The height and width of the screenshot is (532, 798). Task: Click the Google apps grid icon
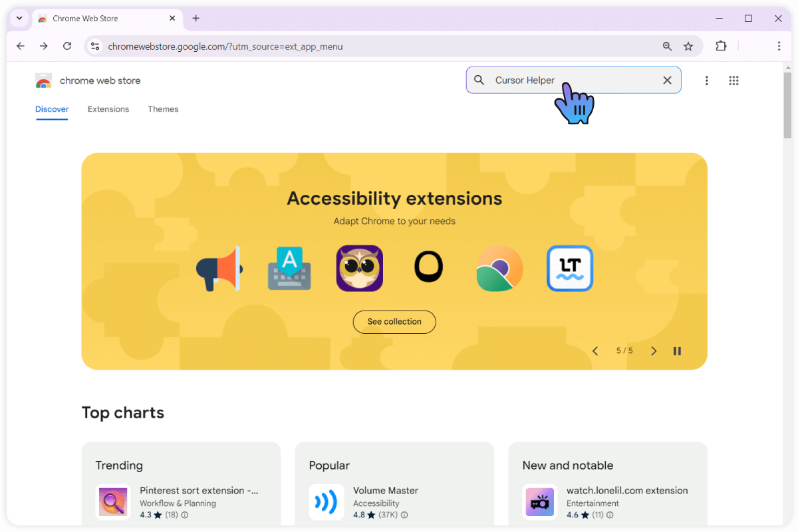[733, 80]
